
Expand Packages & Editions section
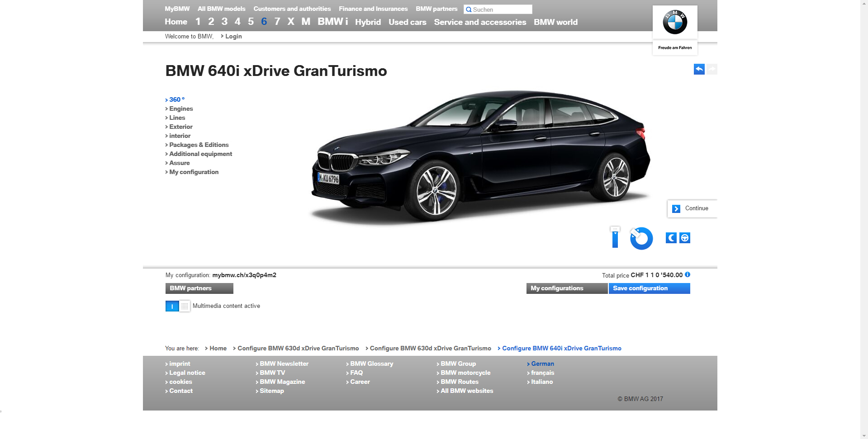[199, 145]
